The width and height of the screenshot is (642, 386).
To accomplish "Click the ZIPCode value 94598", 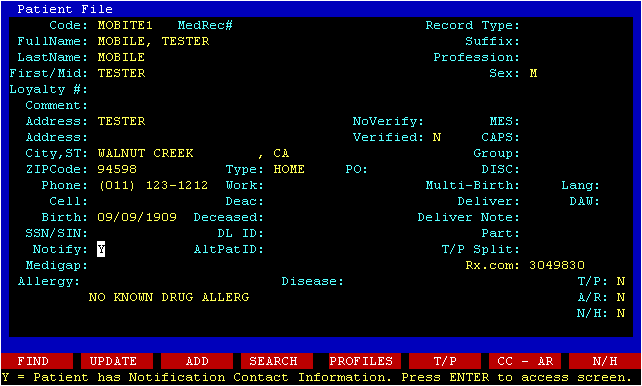I will tap(117, 169).
